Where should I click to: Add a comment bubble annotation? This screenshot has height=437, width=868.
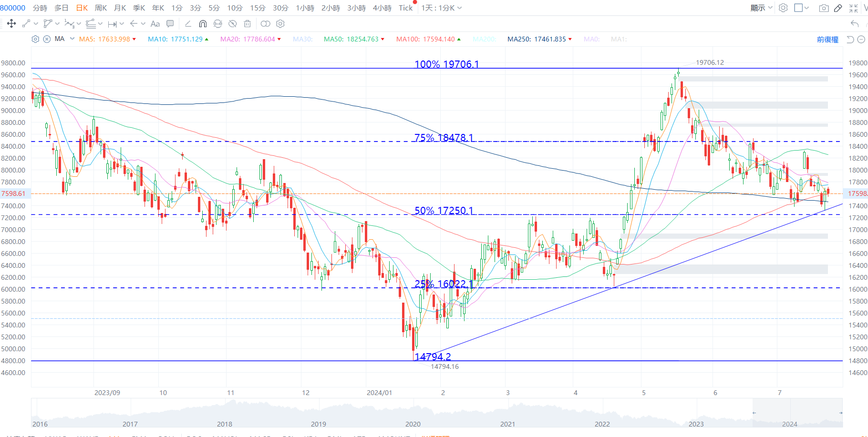tap(170, 23)
